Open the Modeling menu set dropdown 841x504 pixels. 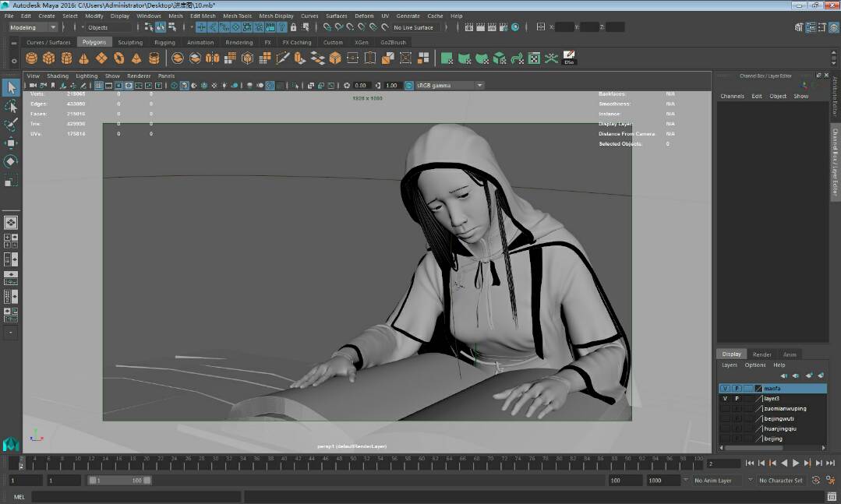click(x=33, y=27)
